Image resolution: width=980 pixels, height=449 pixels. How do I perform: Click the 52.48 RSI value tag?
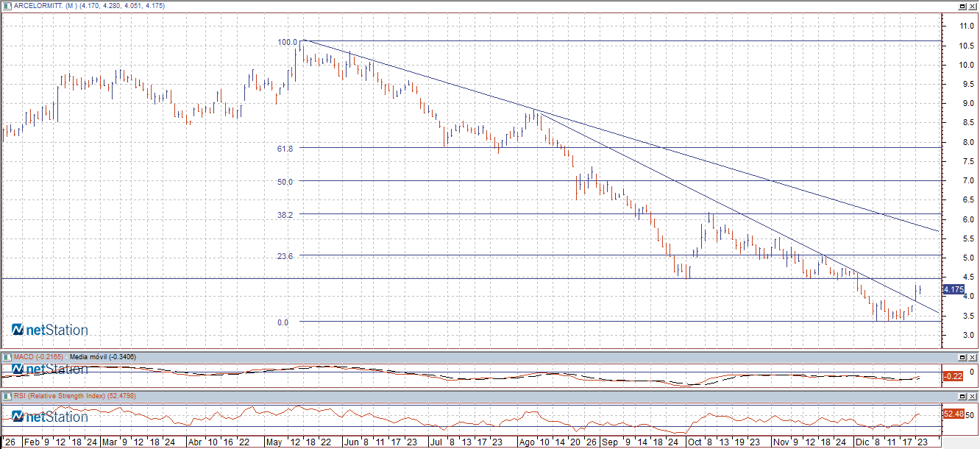[x=953, y=414]
